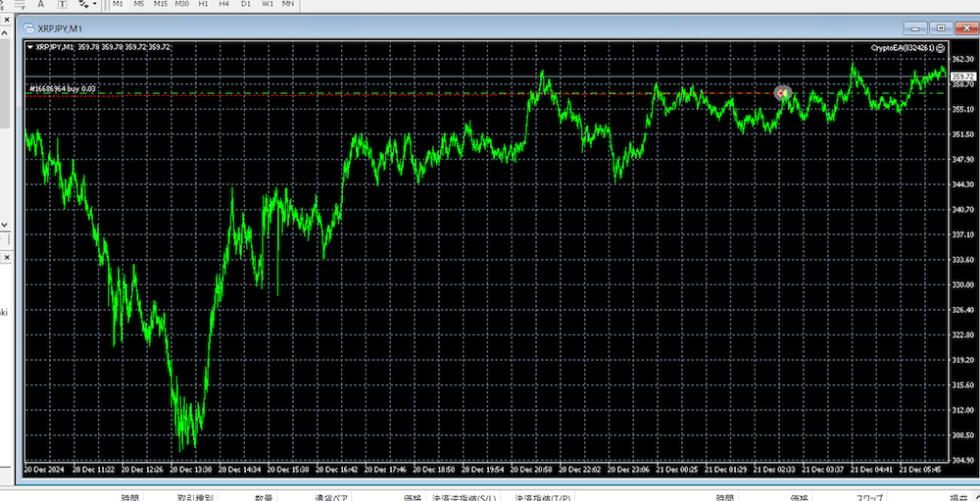The width and height of the screenshot is (980, 501).
Task: Select the MN monthly timeframe
Action: [x=288, y=4]
